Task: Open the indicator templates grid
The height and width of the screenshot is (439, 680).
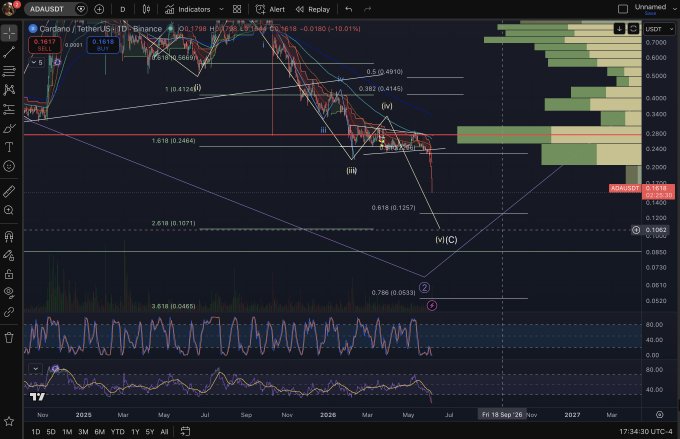Action: click(x=237, y=9)
